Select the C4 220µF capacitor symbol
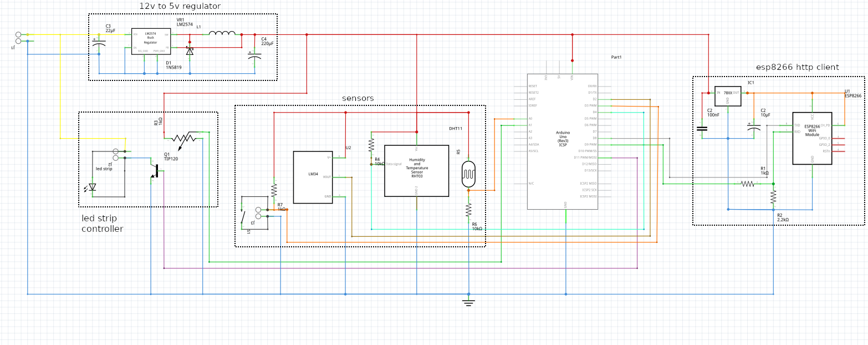Viewport: 868px width, 345px height. point(254,57)
